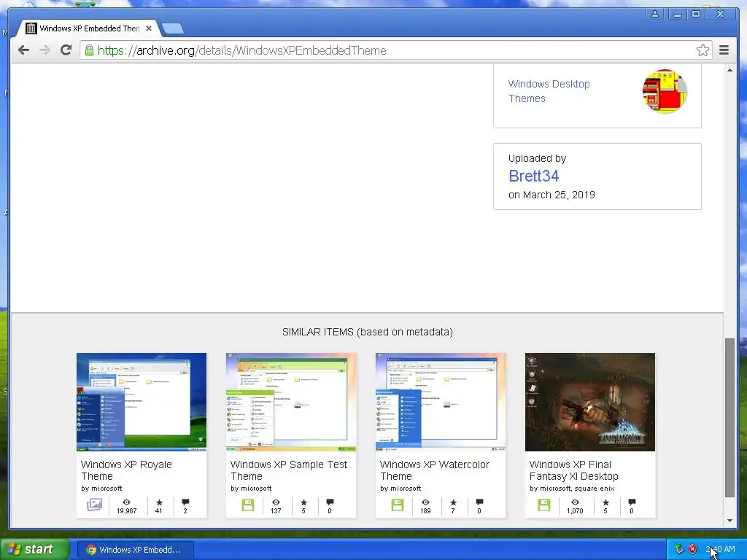
Task: Open the Chrome user profile button
Action: tap(655, 14)
